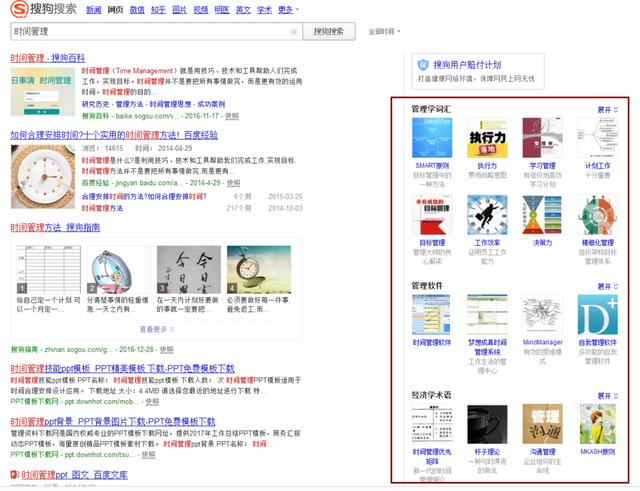Expand the 经济学术语 section with 展开
Screen dimensions: 640x491
click(x=607, y=395)
